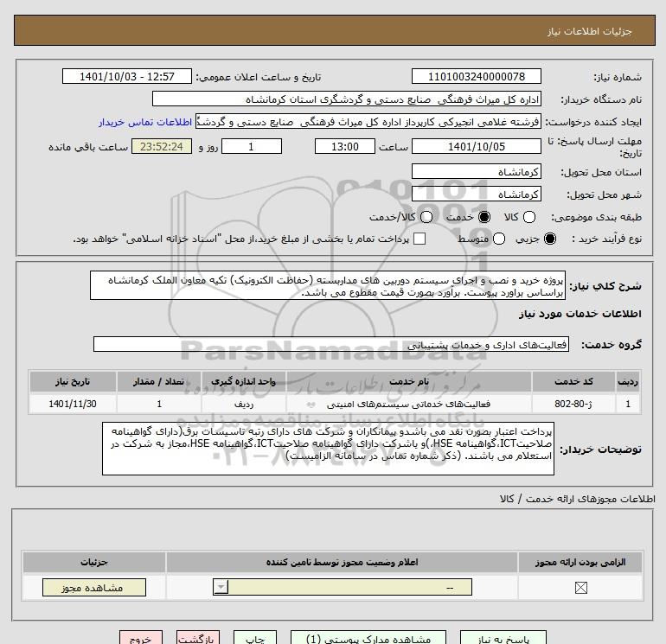Click the چاپ print button
This screenshot has width=666, height=644.
pos(255,638)
